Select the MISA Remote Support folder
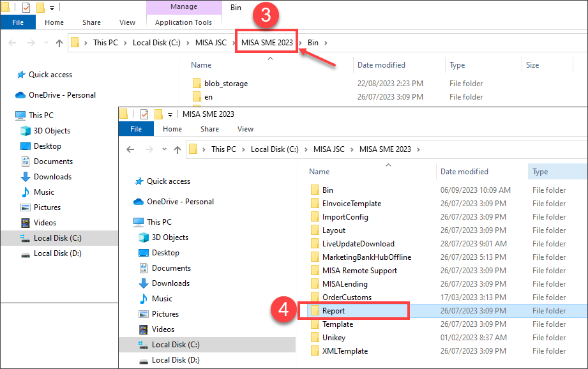 pos(359,271)
